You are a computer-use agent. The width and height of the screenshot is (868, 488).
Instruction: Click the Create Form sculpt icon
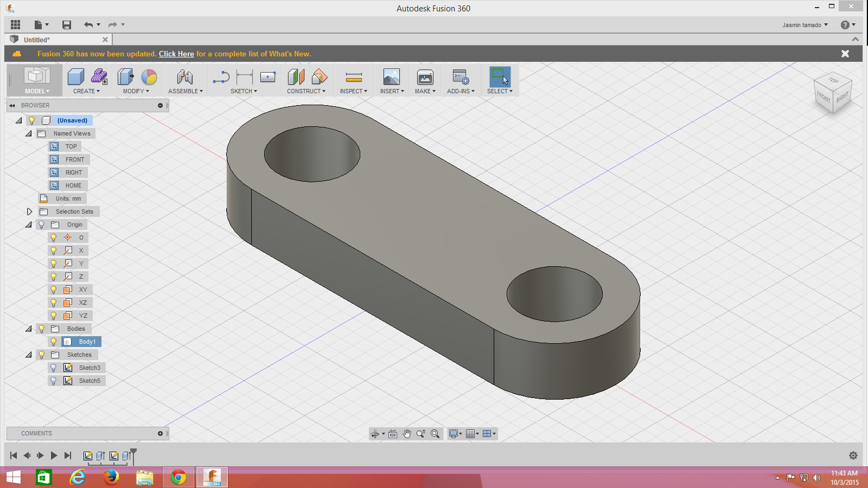[99, 77]
